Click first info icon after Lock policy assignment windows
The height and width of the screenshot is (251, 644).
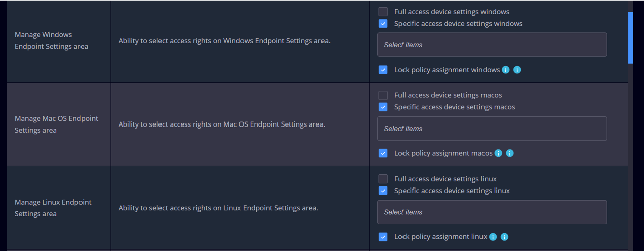coord(506,70)
